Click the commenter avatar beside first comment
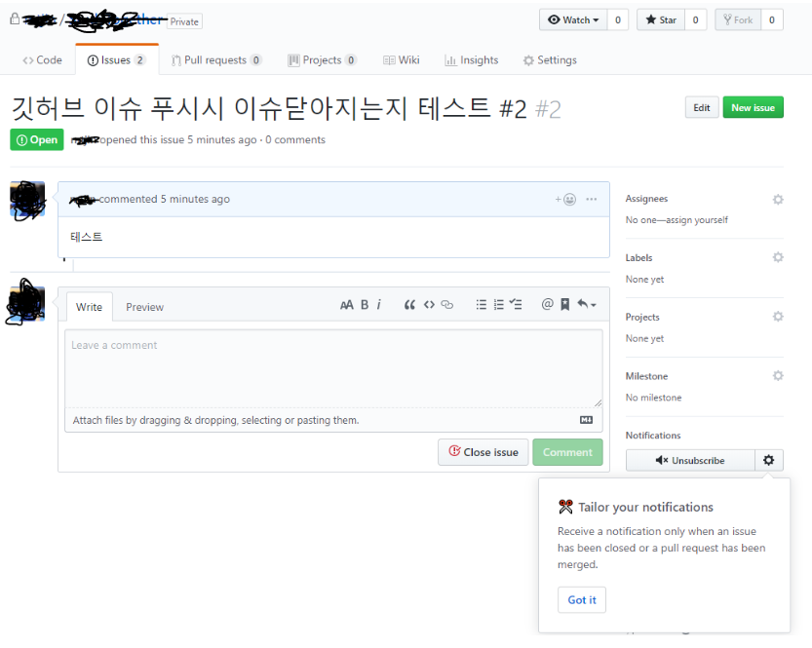The width and height of the screenshot is (812, 648). [x=27, y=199]
